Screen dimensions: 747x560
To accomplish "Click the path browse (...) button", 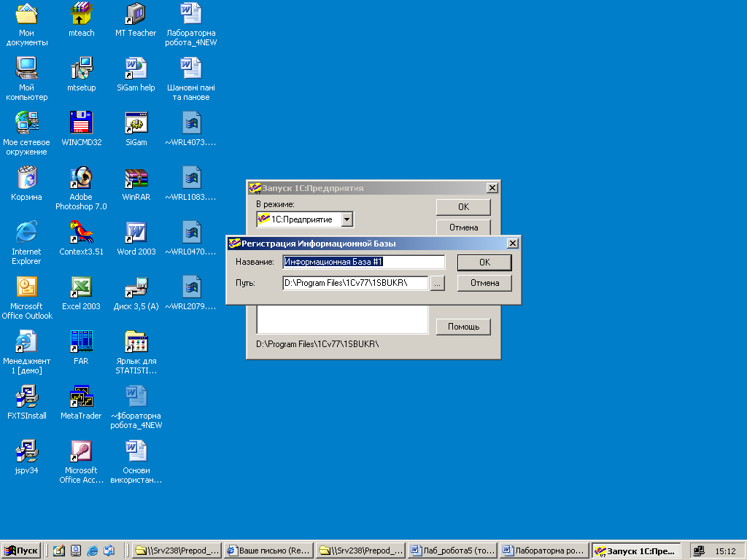I will point(438,283).
